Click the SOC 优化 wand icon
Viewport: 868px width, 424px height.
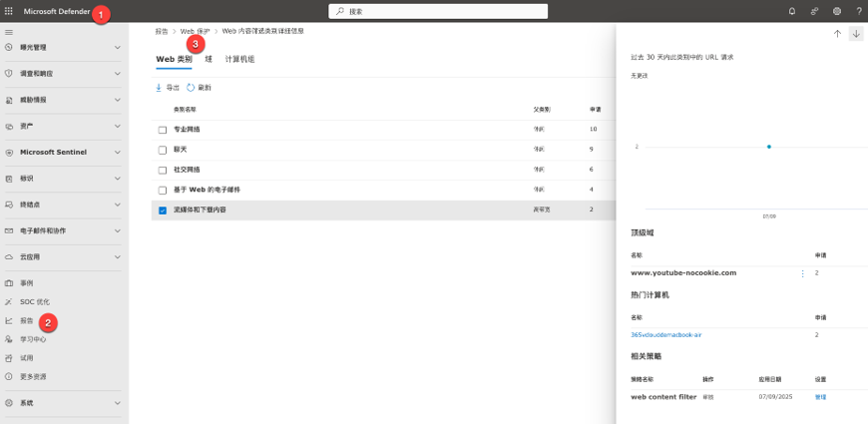[x=9, y=302]
